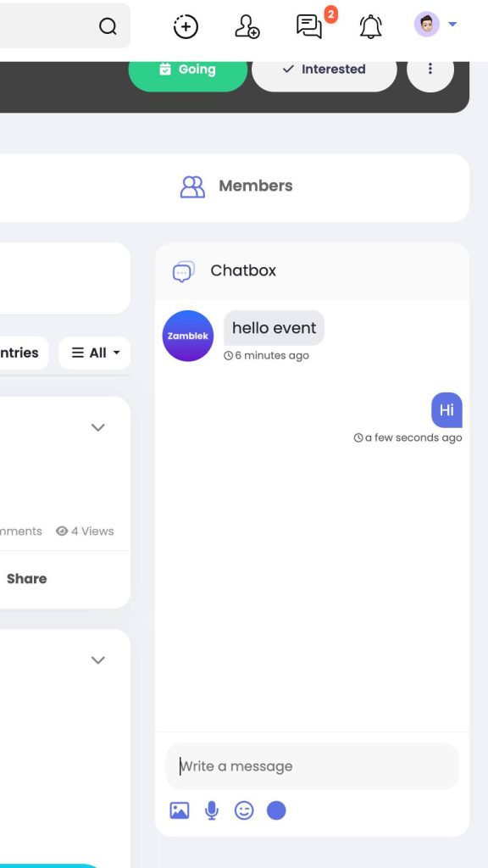Expand the first post's chevron menu
Viewport: 488px width, 868px height.
pyautogui.click(x=98, y=427)
